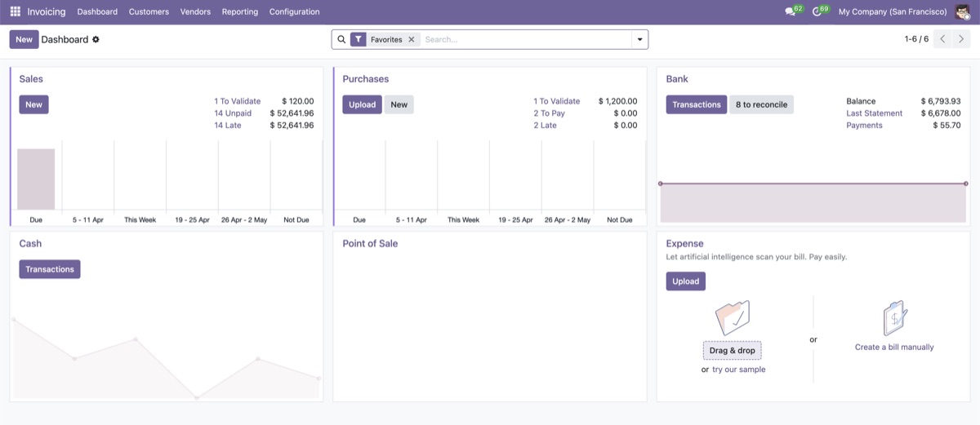Open Purchases 1 To Validate link
The image size is (980, 425).
pyautogui.click(x=557, y=101)
